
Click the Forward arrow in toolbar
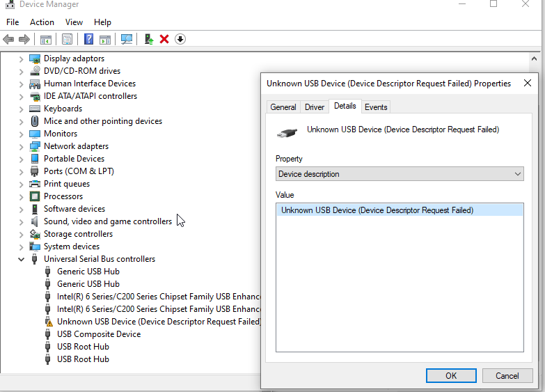(x=24, y=39)
